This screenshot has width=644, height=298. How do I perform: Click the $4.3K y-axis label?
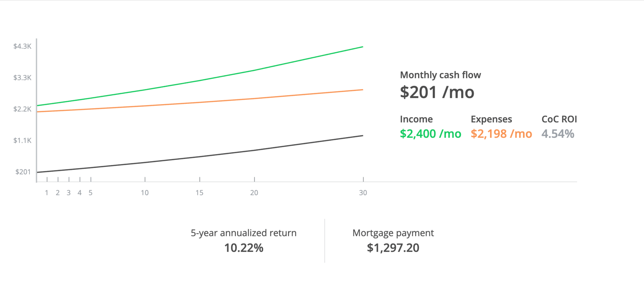pyautogui.click(x=22, y=46)
